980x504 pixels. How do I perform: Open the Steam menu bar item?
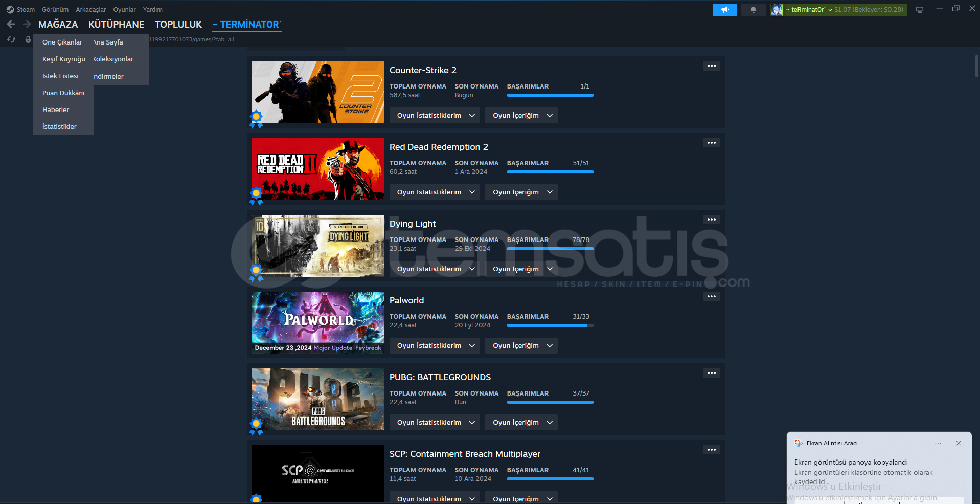click(x=26, y=9)
